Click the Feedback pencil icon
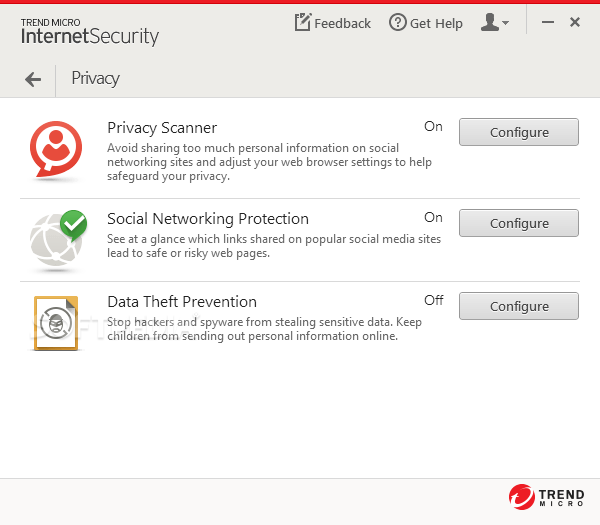The image size is (600, 525). (303, 22)
